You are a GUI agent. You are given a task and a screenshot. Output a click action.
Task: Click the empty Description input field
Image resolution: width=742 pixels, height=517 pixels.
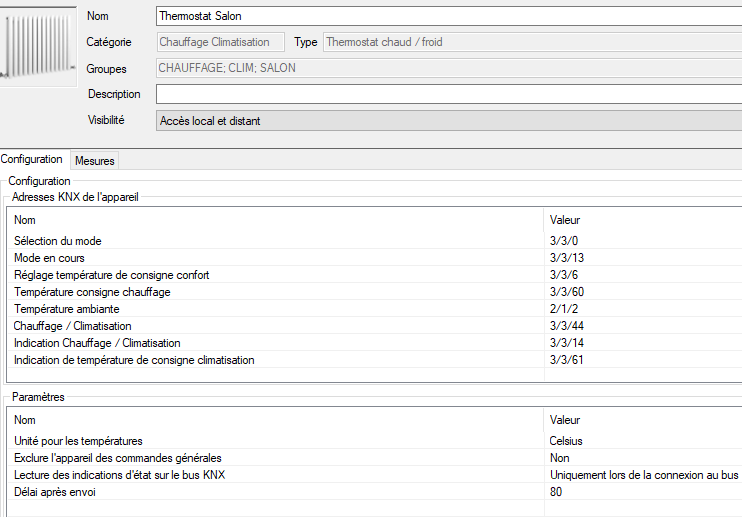(x=449, y=94)
